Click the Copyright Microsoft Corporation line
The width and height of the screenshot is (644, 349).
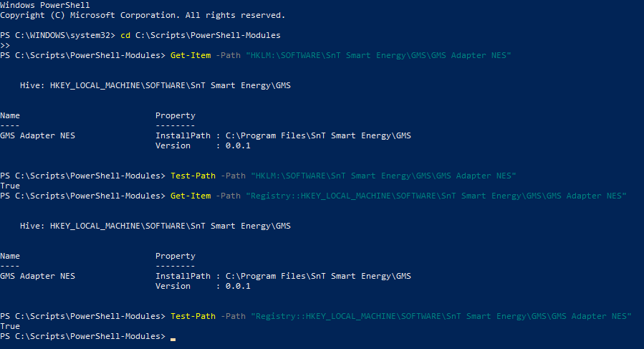(x=143, y=15)
